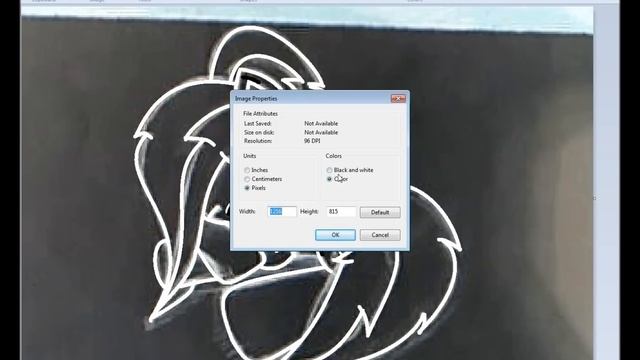
Task: Click the Last Saved 'Not Available' value
Action: (x=321, y=123)
